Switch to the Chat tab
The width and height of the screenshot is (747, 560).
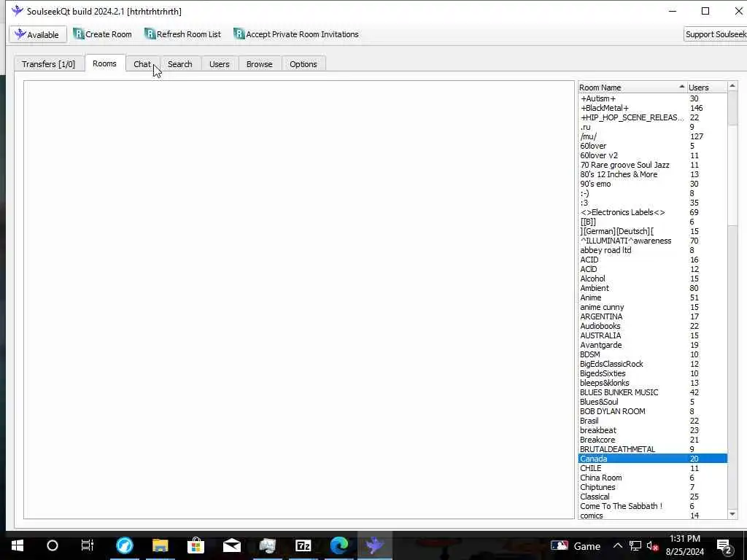click(142, 64)
